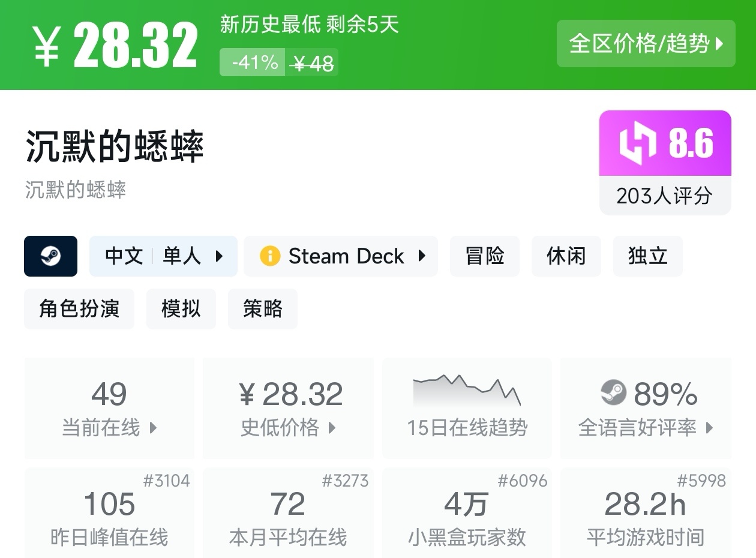Open the 策略 tag
The height and width of the screenshot is (558, 756).
262,309
